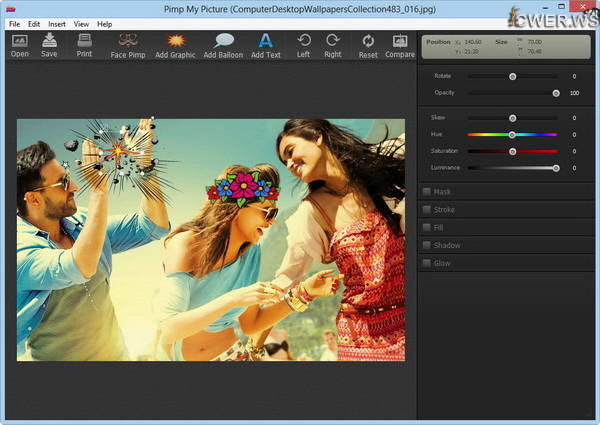Image resolution: width=600 pixels, height=425 pixels.
Task: Click the Reset toolbar icon
Action: [368, 42]
